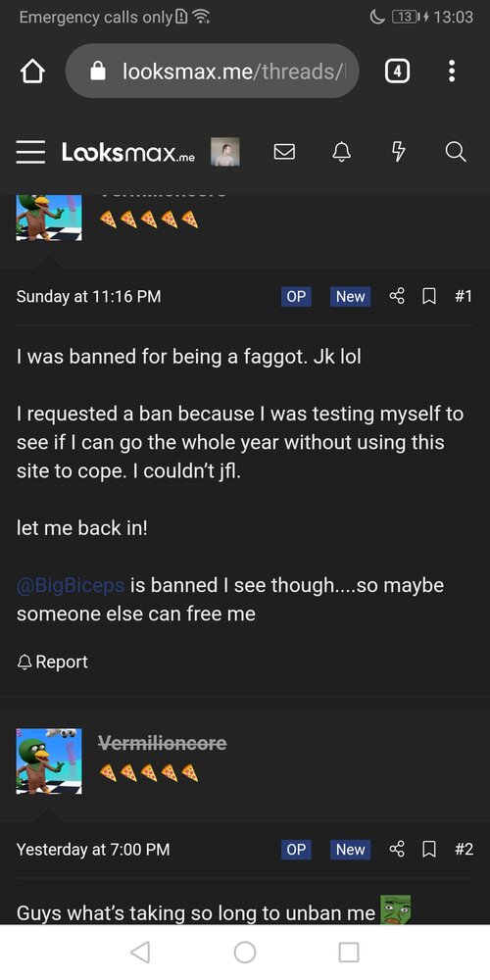The width and height of the screenshot is (490, 980).
Task: Open the Vermilioncore username on post #2
Action: [x=163, y=743]
